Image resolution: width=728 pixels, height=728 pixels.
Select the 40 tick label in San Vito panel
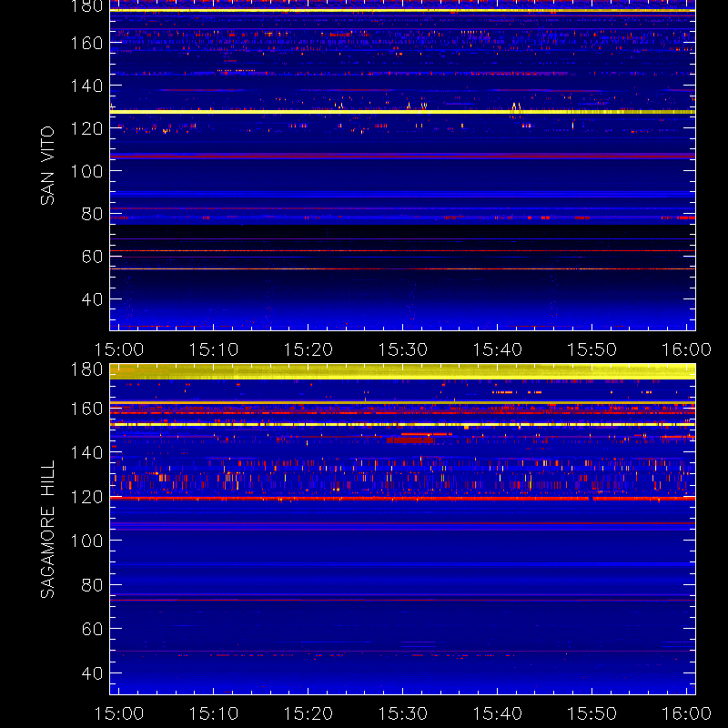[x=92, y=299]
